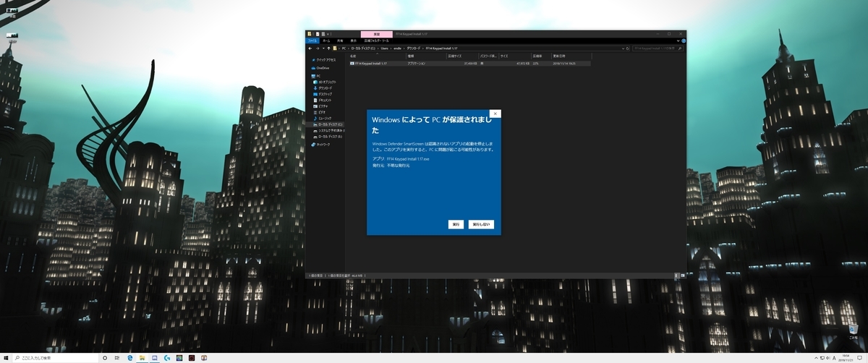Click ダウンロード in the address breadcrumb
The height and width of the screenshot is (363, 868).
coord(413,48)
